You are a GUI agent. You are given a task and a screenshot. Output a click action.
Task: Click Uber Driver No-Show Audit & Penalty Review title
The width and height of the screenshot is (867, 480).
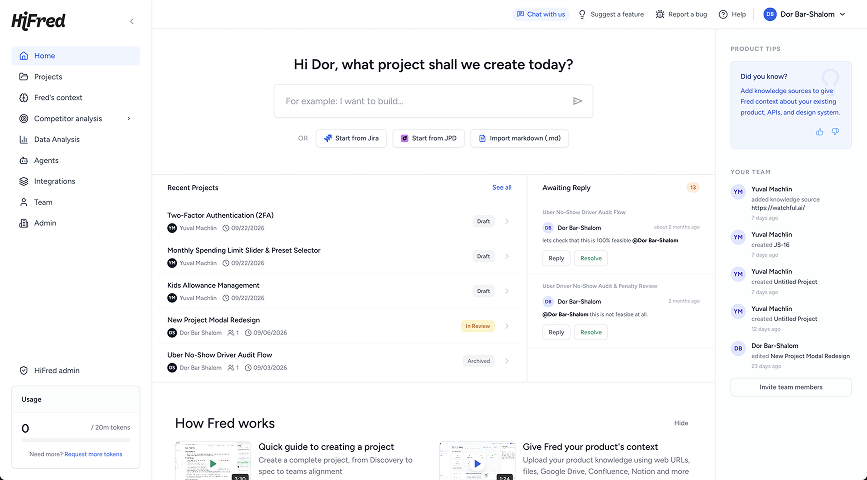tap(600, 286)
